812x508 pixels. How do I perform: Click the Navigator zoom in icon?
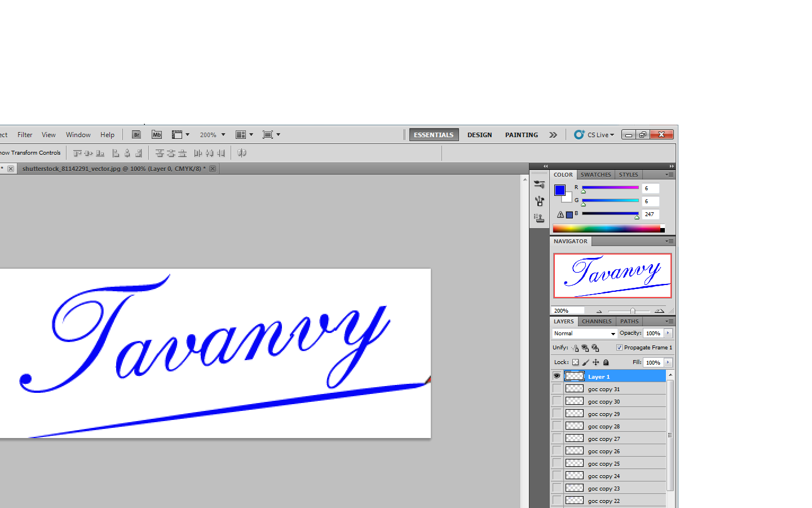click(659, 311)
